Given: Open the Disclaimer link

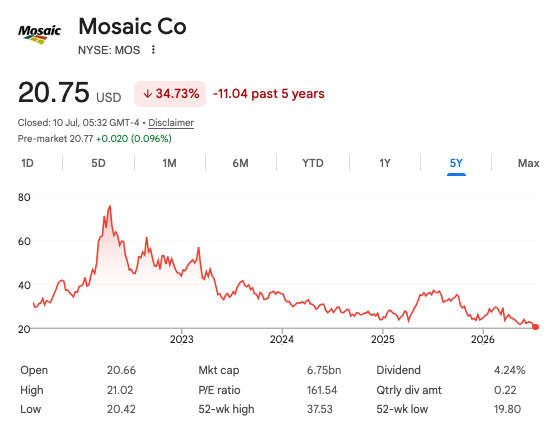Looking at the screenshot, I should pyautogui.click(x=171, y=123).
